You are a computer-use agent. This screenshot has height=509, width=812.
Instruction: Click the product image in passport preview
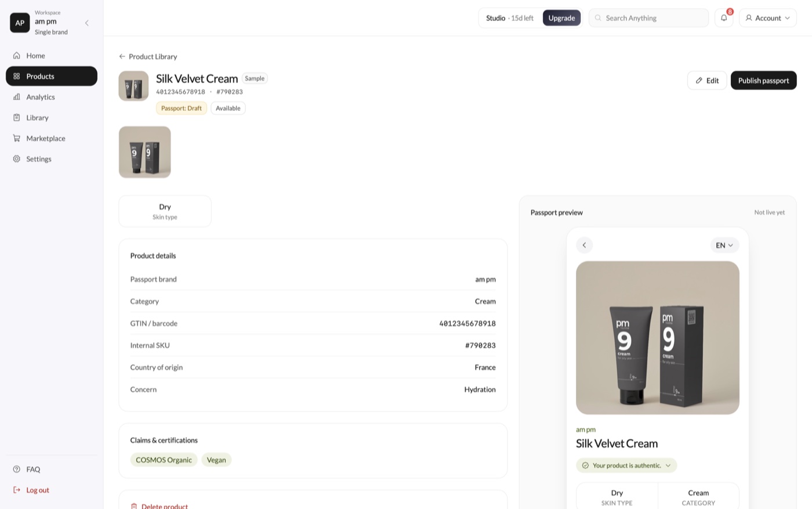657,338
